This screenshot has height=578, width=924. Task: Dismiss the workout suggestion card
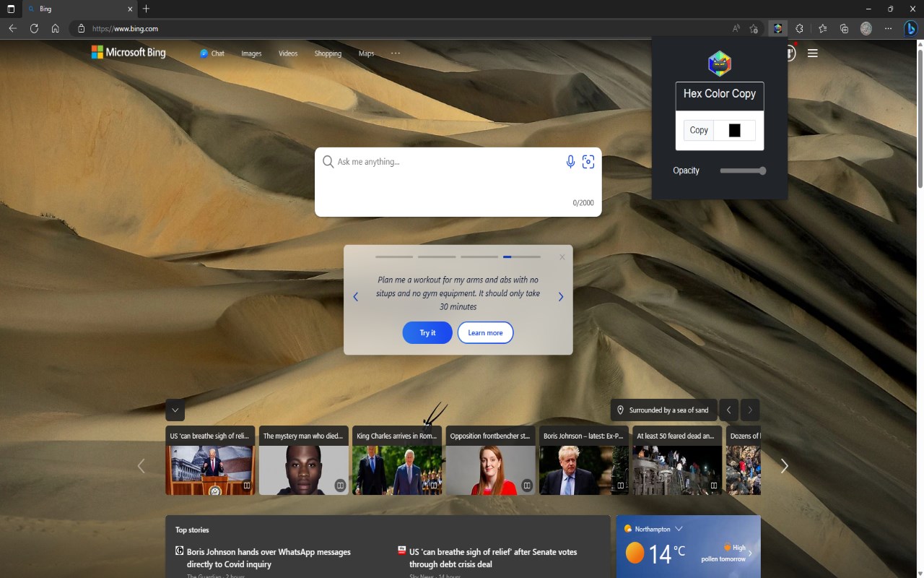[562, 256]
